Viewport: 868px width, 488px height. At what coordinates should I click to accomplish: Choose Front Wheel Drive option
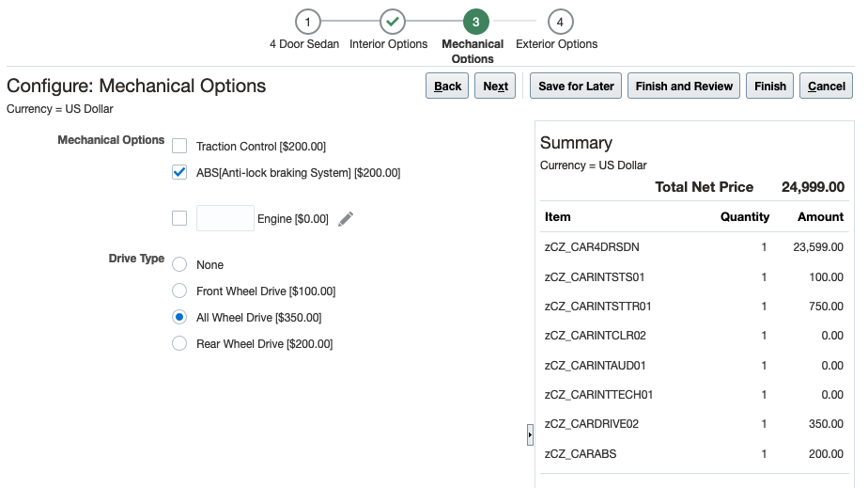coord(179,291)
